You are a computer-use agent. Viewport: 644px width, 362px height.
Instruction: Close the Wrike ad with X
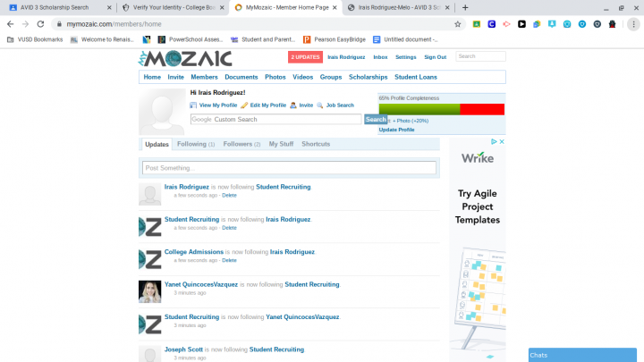(x=502, y=141)
